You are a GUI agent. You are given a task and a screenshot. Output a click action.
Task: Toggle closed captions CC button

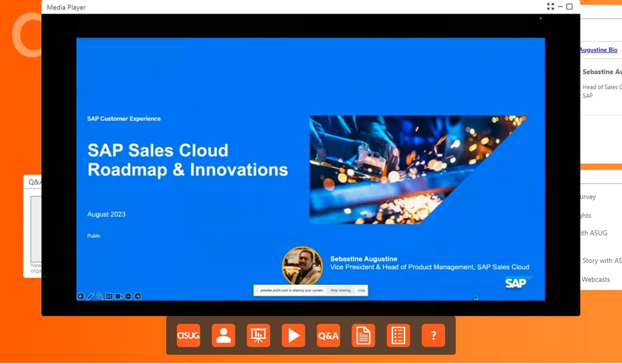pyautogui.click(x=109, y=296)
